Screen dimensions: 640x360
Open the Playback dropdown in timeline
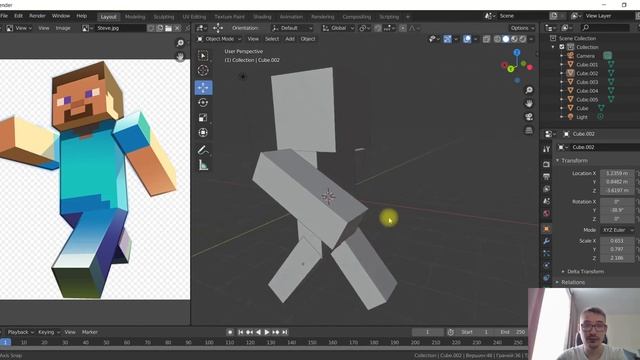click(x=21, y=332)
